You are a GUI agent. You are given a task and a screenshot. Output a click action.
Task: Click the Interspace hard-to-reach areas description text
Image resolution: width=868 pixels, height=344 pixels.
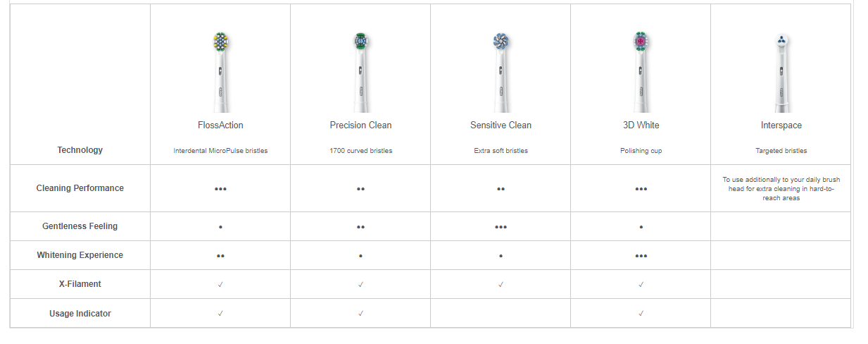781,189
